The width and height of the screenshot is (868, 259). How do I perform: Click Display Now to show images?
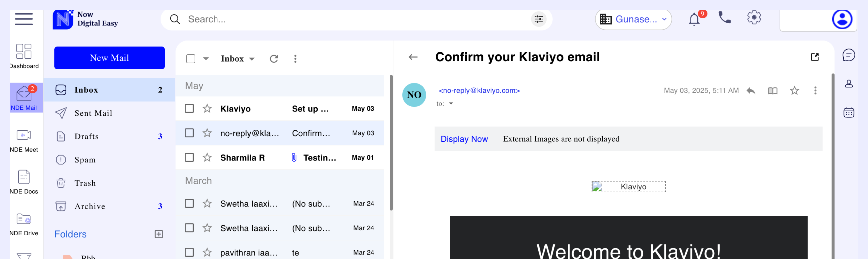pyautogui.click(x=464, y=139)
